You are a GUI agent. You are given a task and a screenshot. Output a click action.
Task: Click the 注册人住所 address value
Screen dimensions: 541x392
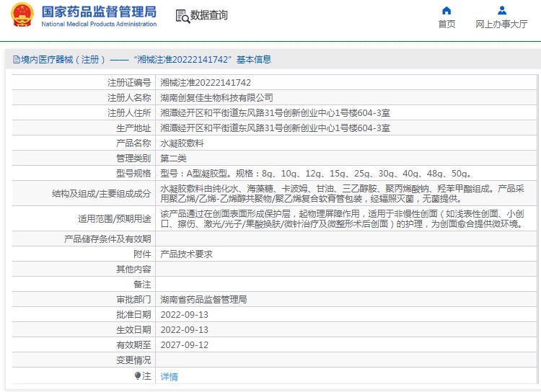point(276,113)
